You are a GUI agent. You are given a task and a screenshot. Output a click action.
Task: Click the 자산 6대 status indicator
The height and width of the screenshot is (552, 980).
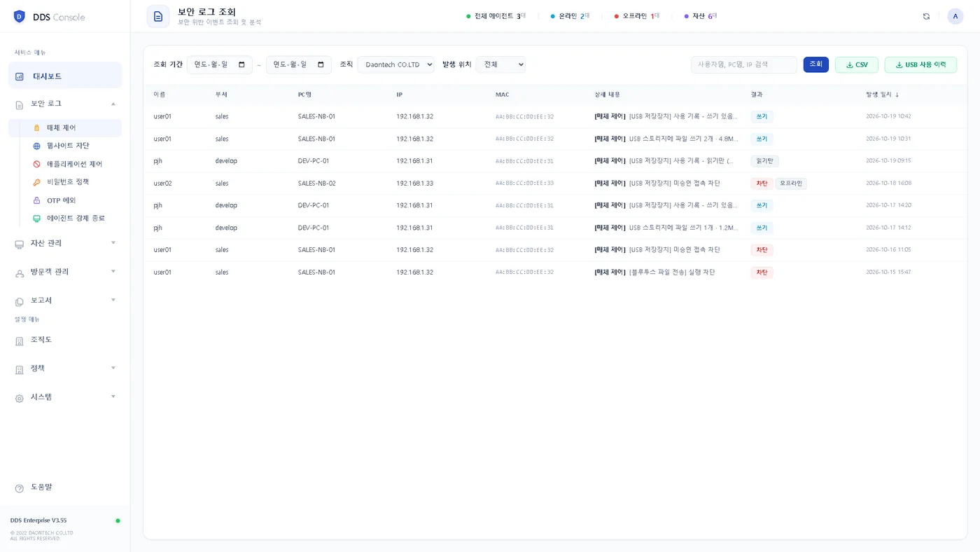(701, 16)
